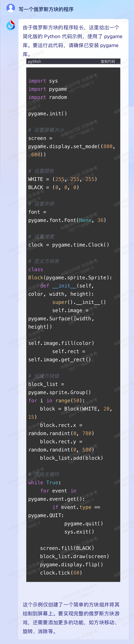Click the 'clock.tick(60)' code line
Viewport: 134px width, 644px height.
(61, 573)
